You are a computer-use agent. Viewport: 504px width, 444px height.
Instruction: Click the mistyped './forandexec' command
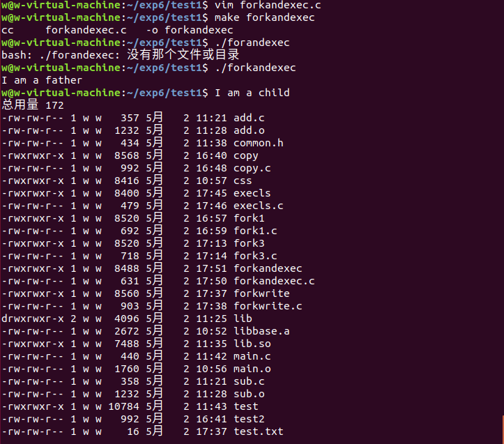pos(252,43)
